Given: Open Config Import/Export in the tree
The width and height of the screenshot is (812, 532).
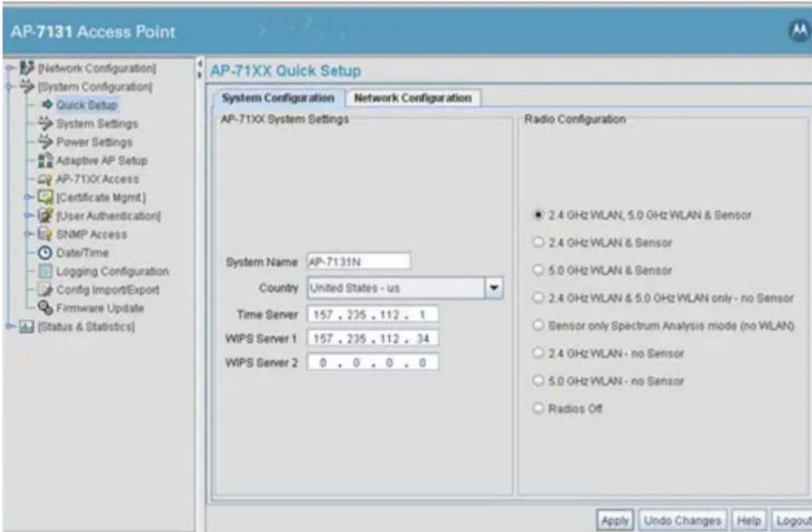Looking at the screenshot, I should 107,290.
